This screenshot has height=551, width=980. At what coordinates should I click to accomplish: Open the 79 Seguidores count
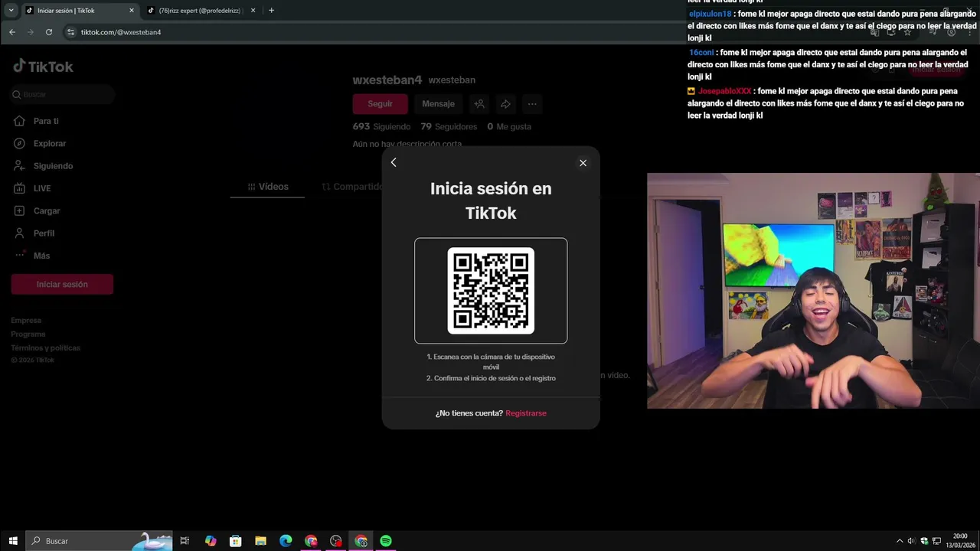(x=449, y=126)
